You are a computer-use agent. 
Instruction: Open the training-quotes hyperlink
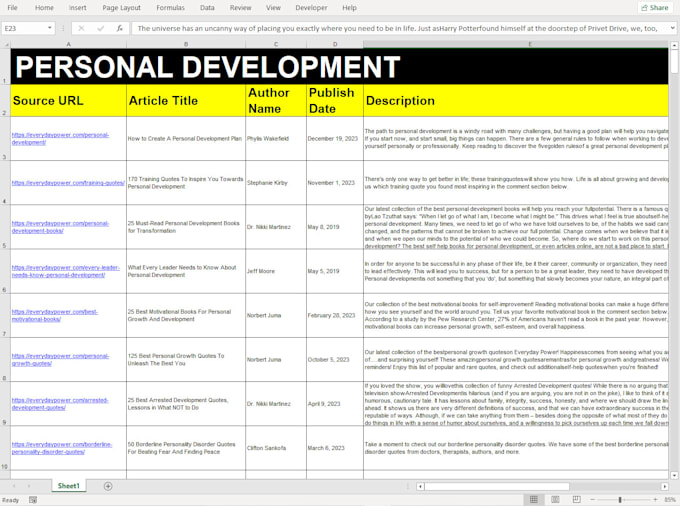[x=68, y=183]
